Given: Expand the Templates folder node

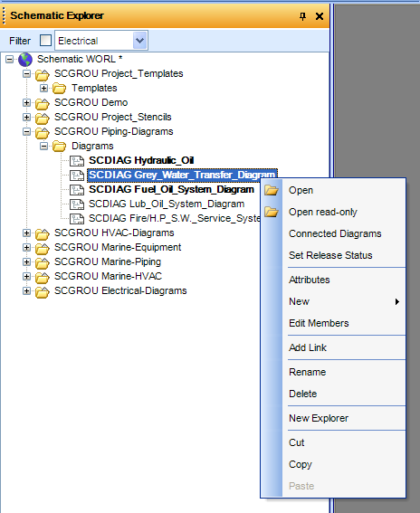Looking at the screenshot, I should coord(43,89).
